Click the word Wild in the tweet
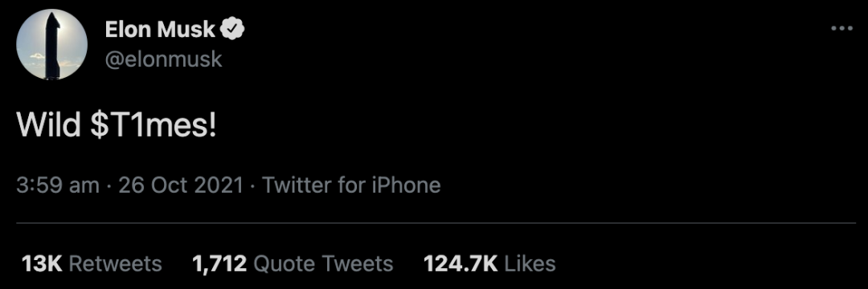This screenshot has height=289, width=868. tap(50, 127)
